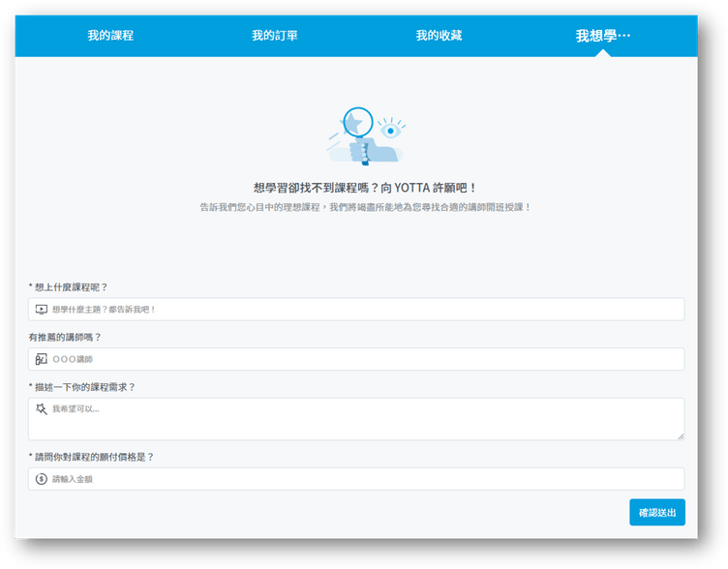The height and width of the screenshot is (569, 728).
Task: Click the 描述一下你的課程需求 label
Action: [82, 387]
